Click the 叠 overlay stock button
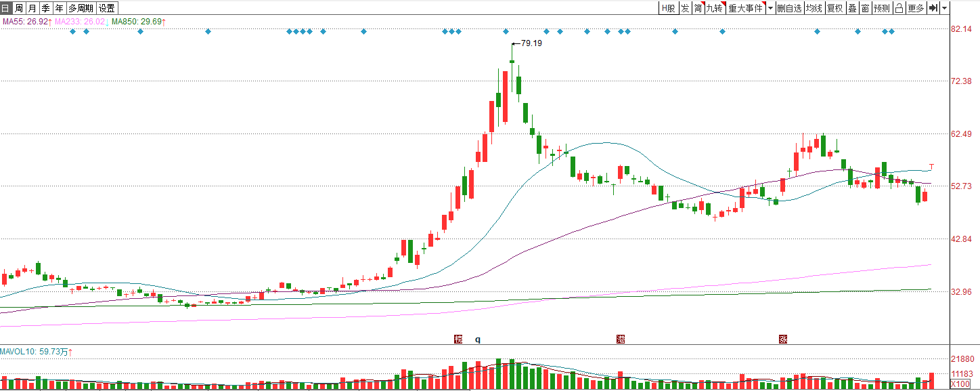This screenshot has width=980, height=391. click(852, 8)
